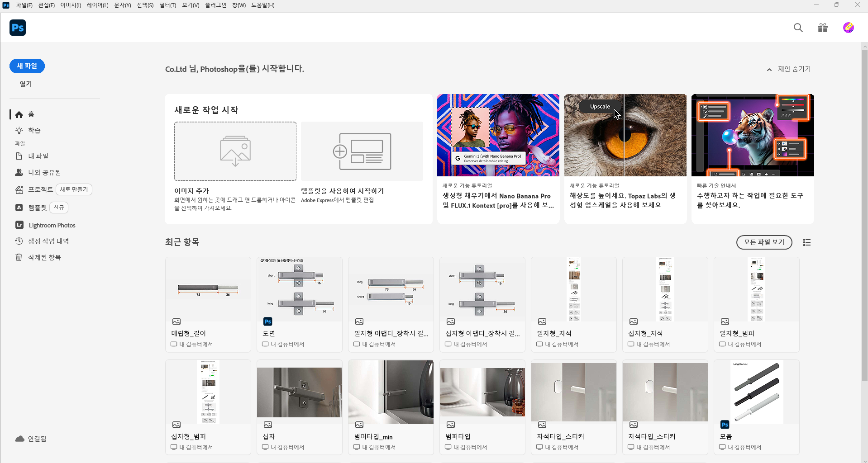The image size is (868, 463).
Task: Click the 새 파일 button
Action: coord(27,66)
